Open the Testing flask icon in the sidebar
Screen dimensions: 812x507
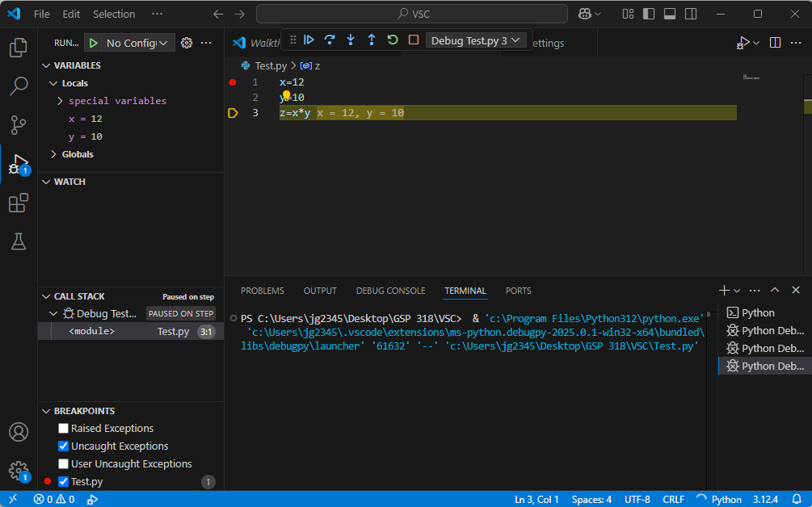(18, 241)
